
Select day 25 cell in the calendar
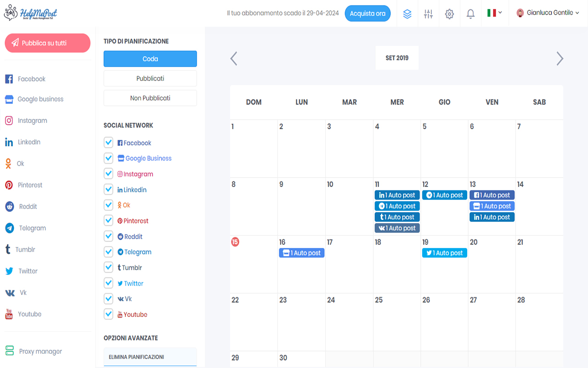pyautogui.click(x=397, y=322)
